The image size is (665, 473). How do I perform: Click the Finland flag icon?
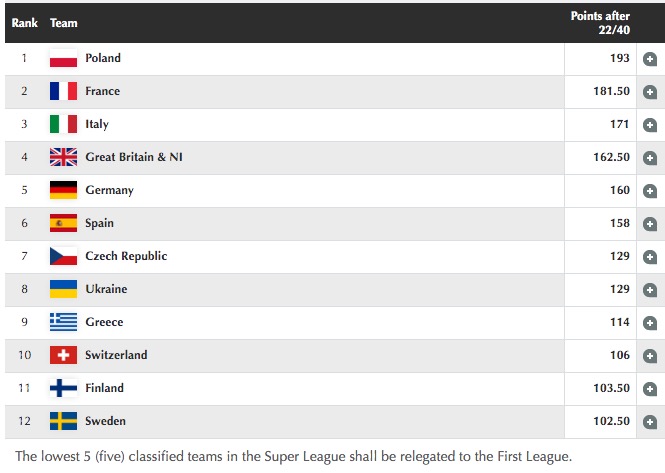[x=63, y=388]
